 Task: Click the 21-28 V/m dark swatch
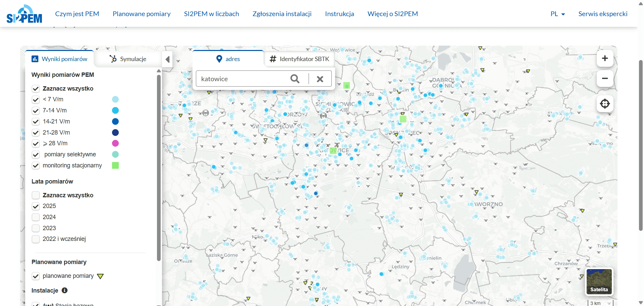click(115, 133)
